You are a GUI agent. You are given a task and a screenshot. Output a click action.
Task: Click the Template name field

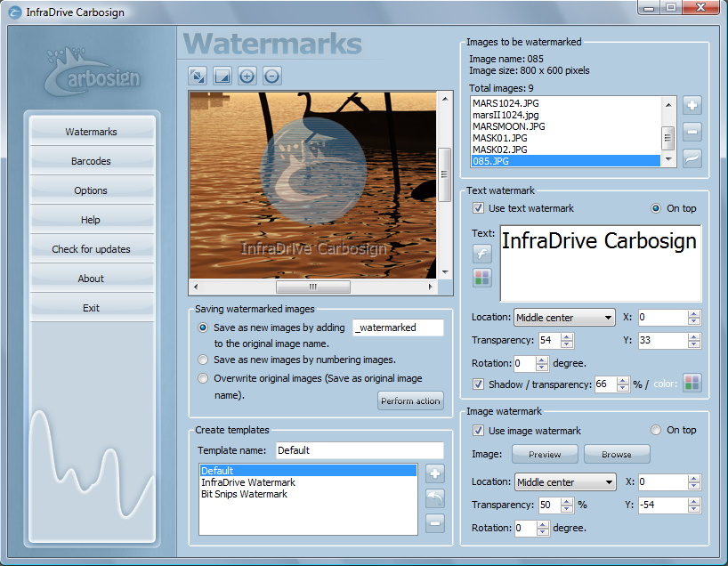[x=360, y=450]
